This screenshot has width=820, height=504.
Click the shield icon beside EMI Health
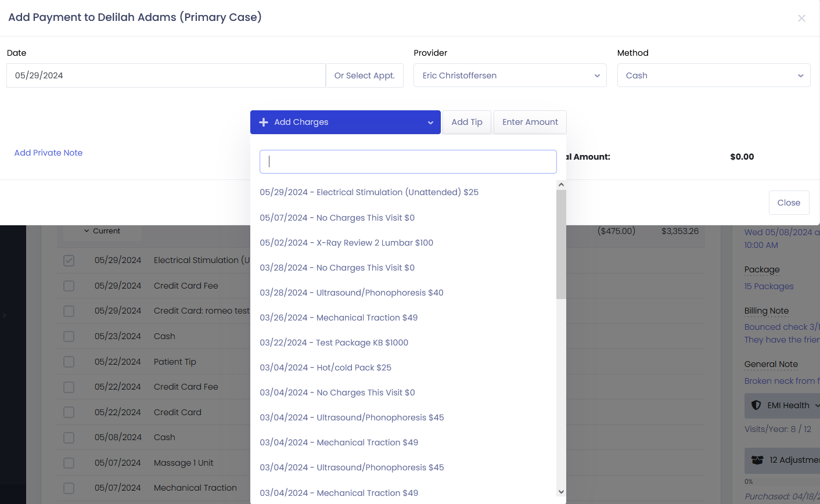756,405
